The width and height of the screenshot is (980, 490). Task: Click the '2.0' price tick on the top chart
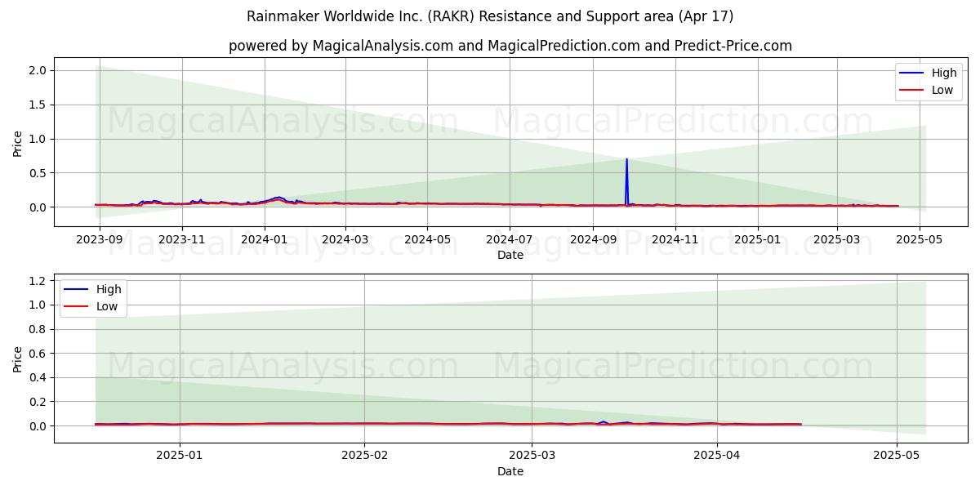[39, 71]
